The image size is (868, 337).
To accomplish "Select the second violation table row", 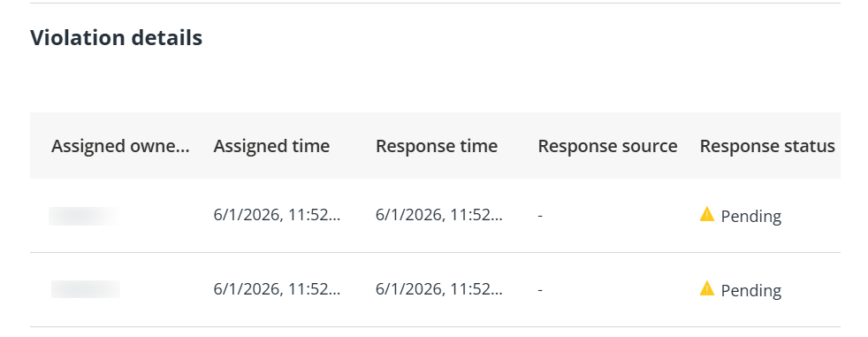I will (435, 289).
